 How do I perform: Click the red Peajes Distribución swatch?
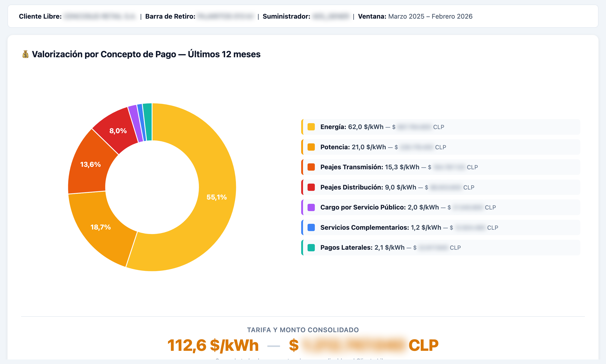pyautogui.click(x=311, y=187)
